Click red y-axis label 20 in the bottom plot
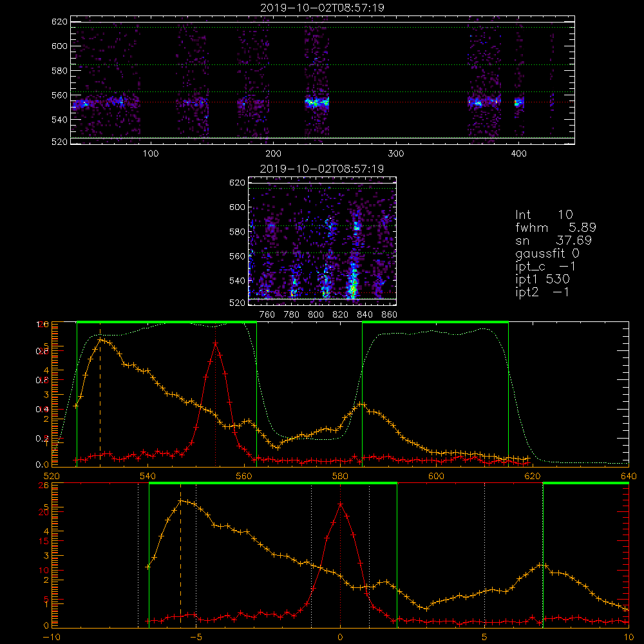Screen dimensions: 644x644 44,512
